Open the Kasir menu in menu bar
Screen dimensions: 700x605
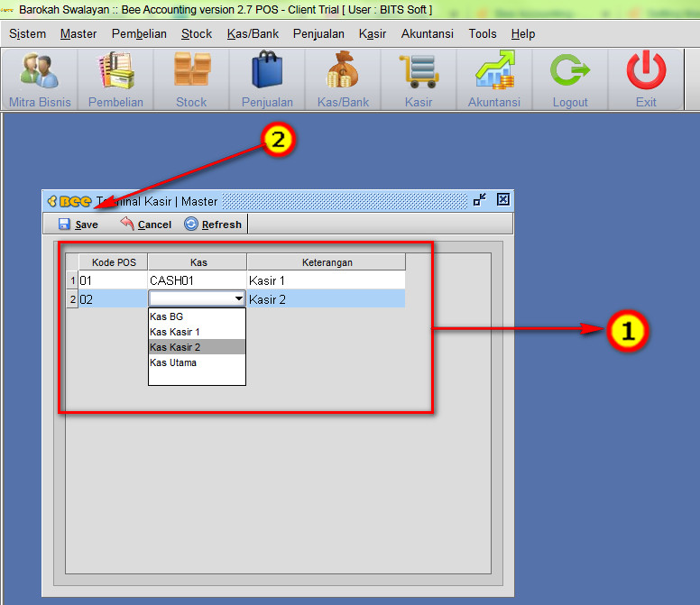click(x=373, y=34)
